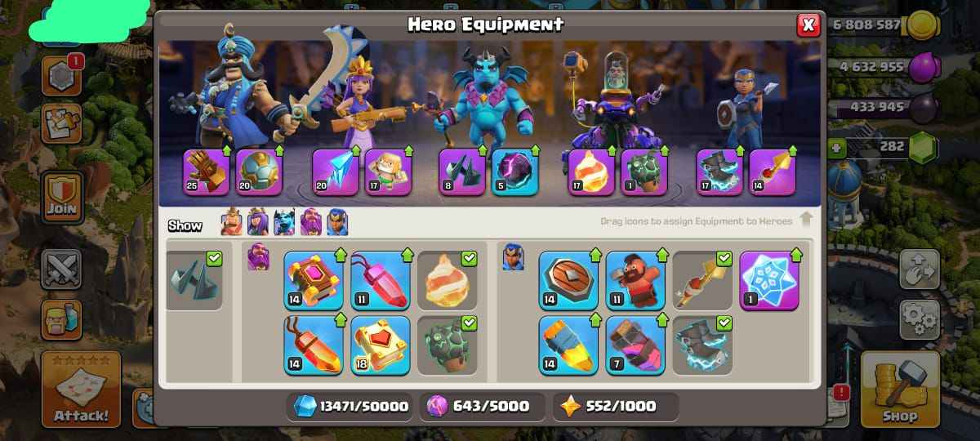Toggle Archer Queen filter in Show row
Viewport: 980px width, 441px height.
click(258, 222)
